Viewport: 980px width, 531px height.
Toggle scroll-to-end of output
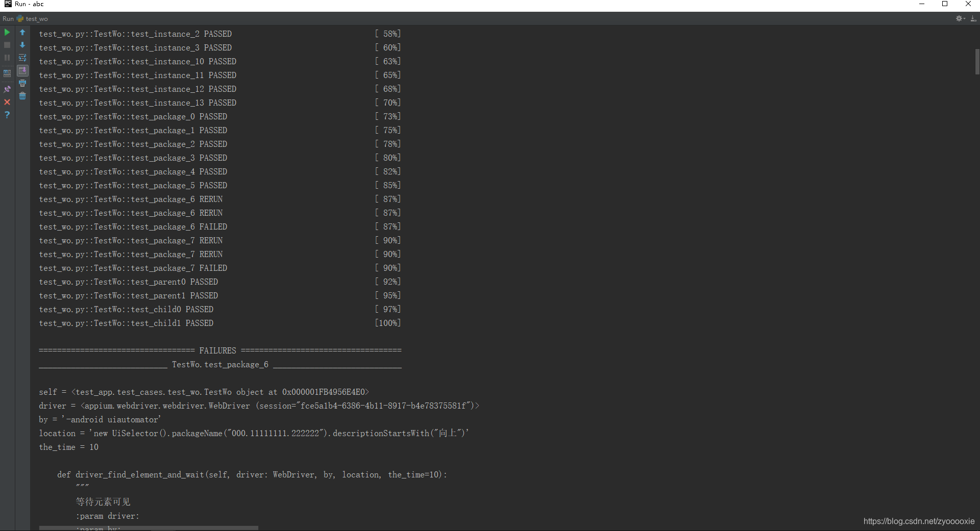(22, 70)
